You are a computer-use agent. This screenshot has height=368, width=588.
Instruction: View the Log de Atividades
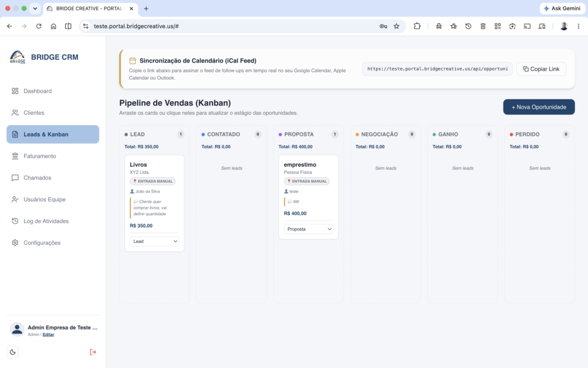point(53,221)
